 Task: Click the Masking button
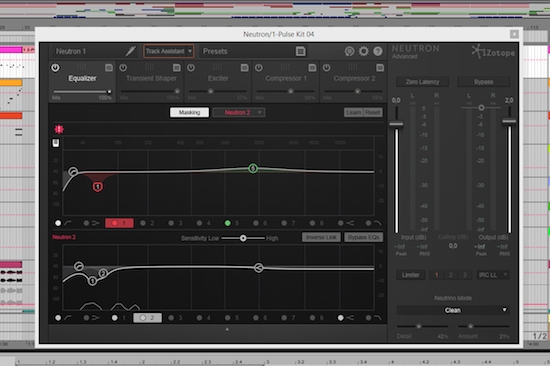click(189, 112)
